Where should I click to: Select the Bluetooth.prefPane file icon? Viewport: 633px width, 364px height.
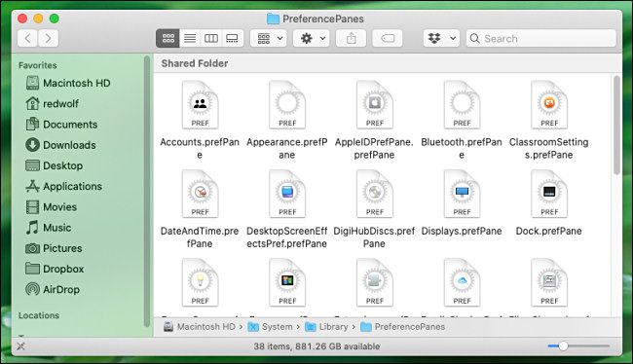tap(462, 105)
